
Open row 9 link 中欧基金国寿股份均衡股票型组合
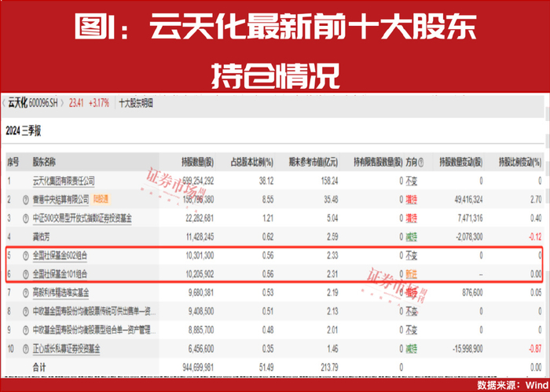coord(94,330)
